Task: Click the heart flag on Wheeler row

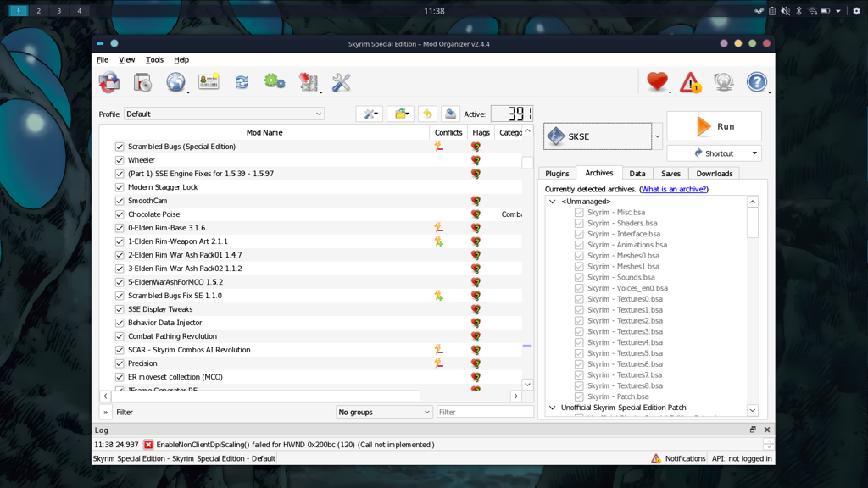Action: (x=476, y=160)
